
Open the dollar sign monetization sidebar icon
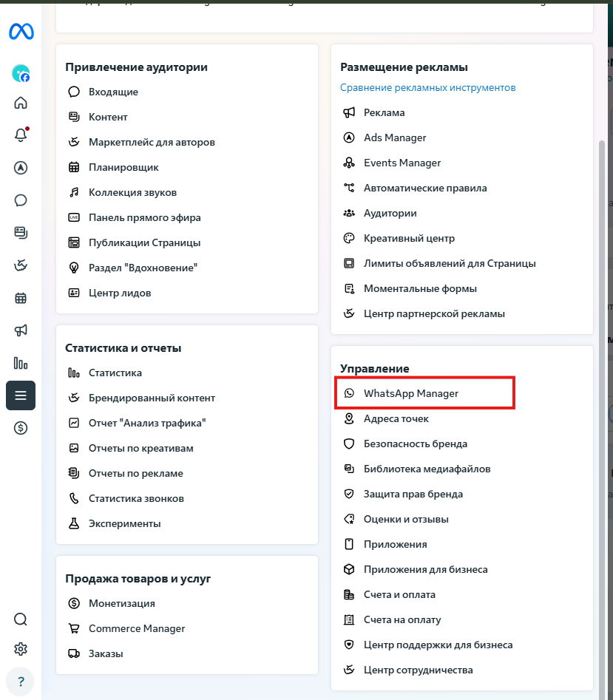click(x=21, y=428)
